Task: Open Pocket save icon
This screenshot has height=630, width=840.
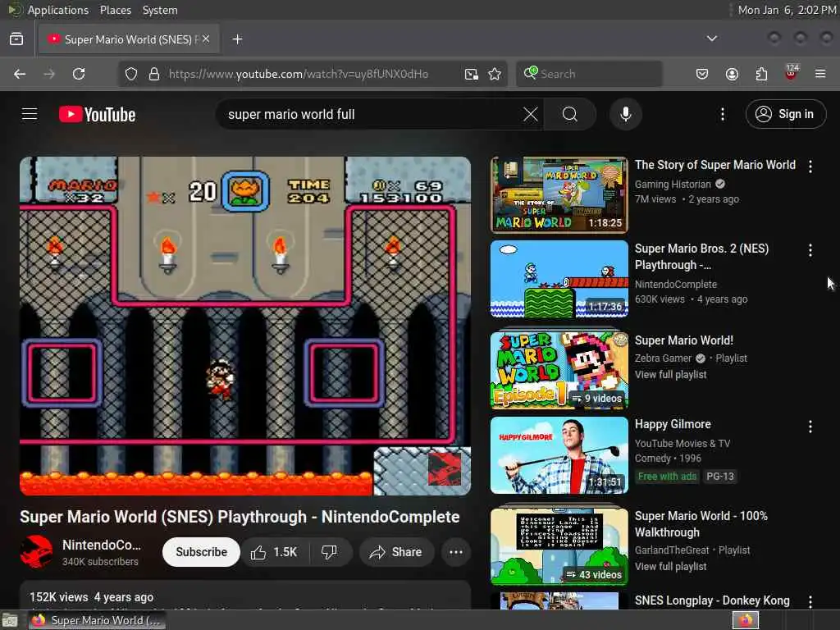Action: 702,74
